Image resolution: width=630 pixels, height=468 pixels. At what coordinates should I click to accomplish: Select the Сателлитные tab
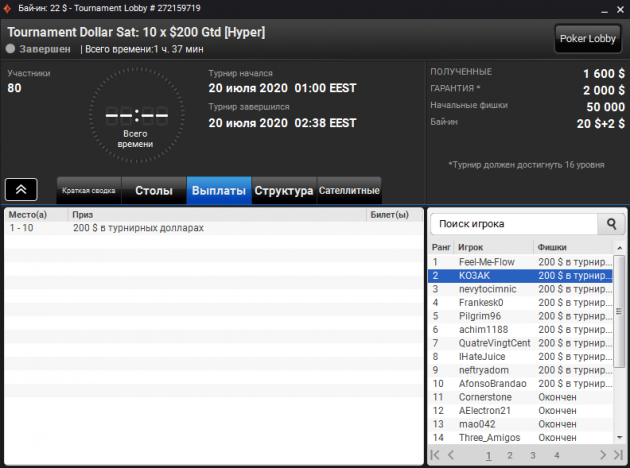click(x=349, y=190)
